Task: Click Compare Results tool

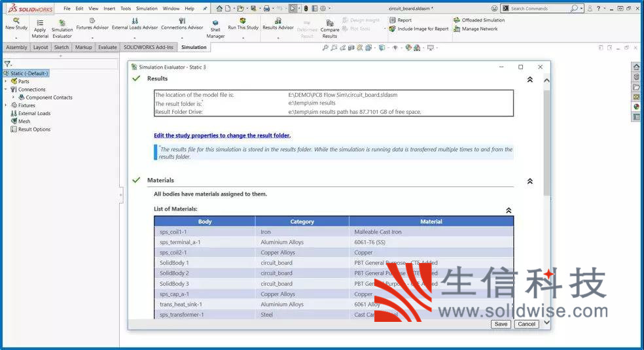Action: tap(330, 29)
